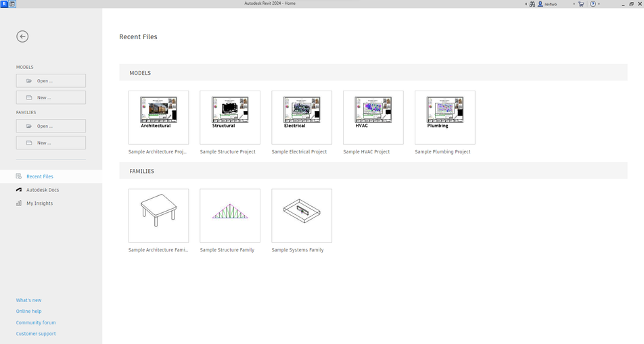Click the folder icon in Families Open button
The height and width of the screenshot is (344, 644).
point(29,126)
